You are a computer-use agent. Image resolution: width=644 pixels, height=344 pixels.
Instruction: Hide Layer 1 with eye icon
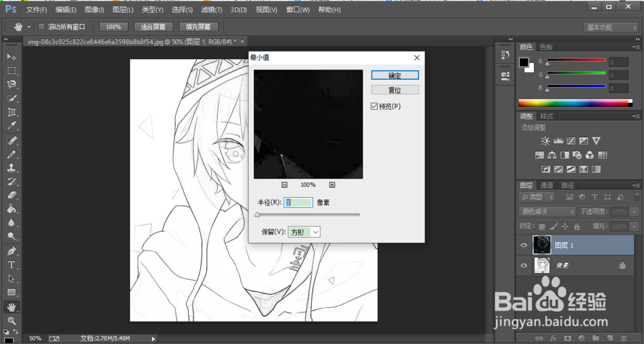524,245
